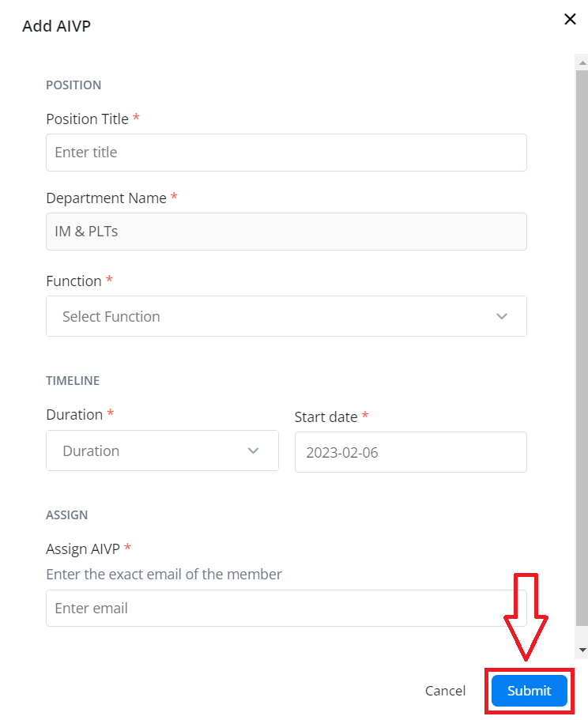Close the Add AIVP dialog with X
588x720 pixels.
tap(570, 19)
